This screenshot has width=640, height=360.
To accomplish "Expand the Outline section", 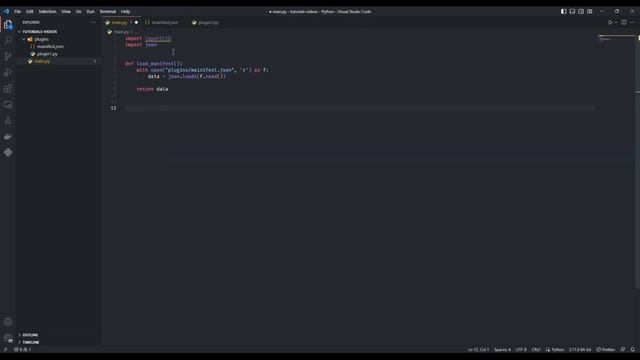I will tap(30, 335).
